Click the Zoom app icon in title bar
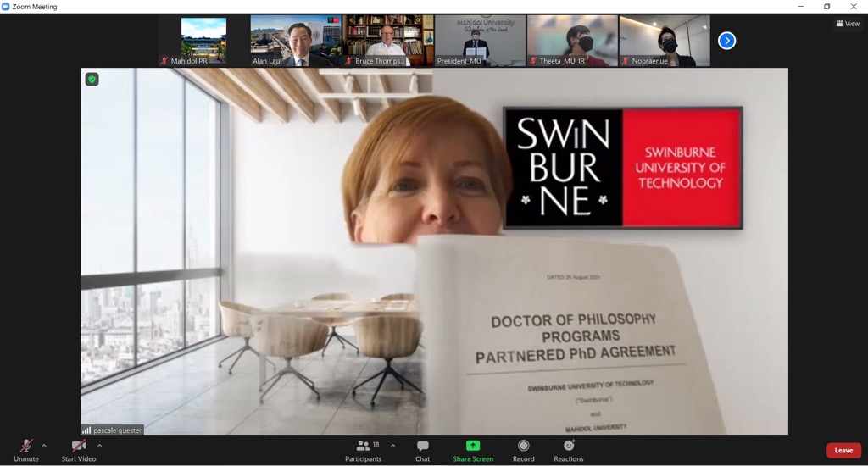Screen dimensions: 868x466 (x=6, y=7)
